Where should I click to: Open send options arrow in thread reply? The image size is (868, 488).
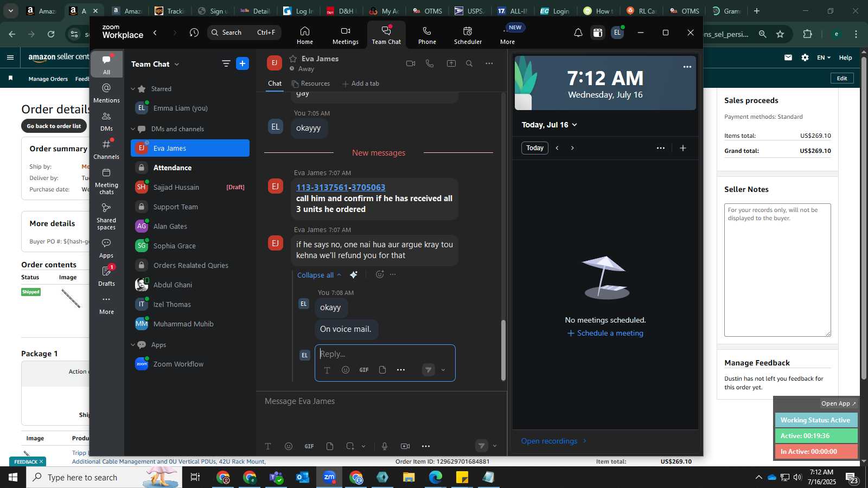(443, 370)
